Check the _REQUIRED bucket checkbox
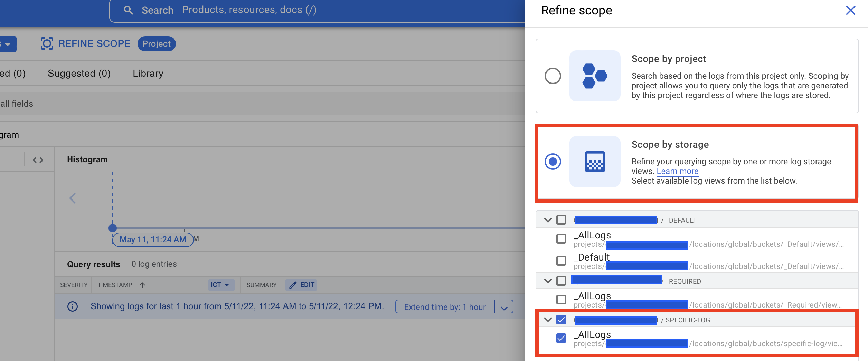Image resolution: width=868 pixels, height=361 pixels. point(561,281)
